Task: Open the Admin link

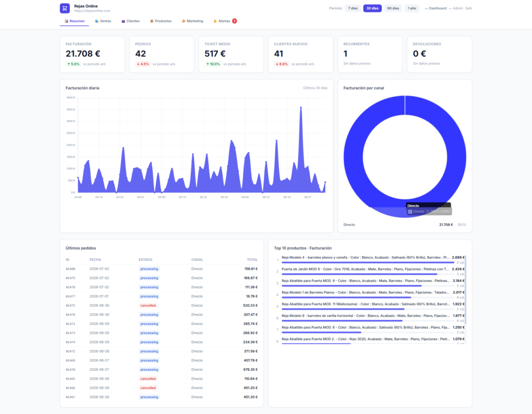Action: (456, 8)
